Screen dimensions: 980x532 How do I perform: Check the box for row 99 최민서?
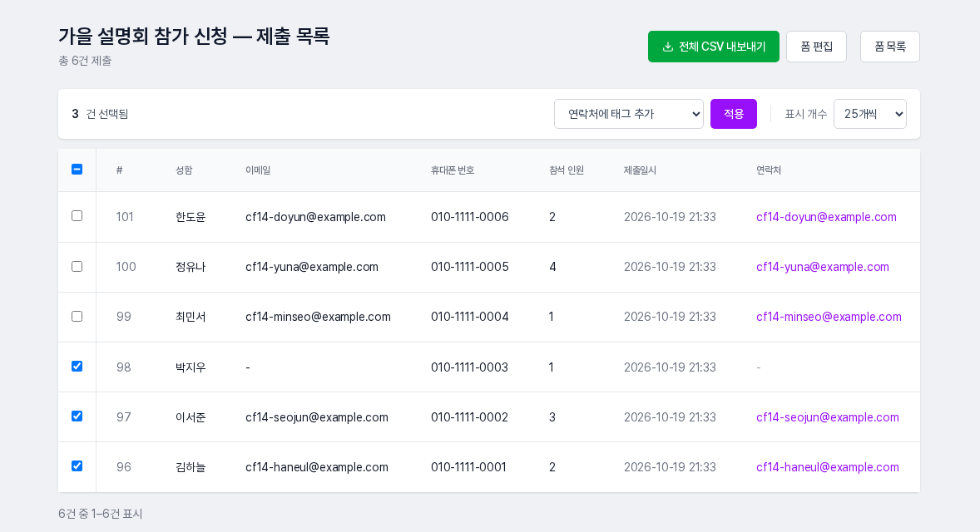(x=77, y=317)
